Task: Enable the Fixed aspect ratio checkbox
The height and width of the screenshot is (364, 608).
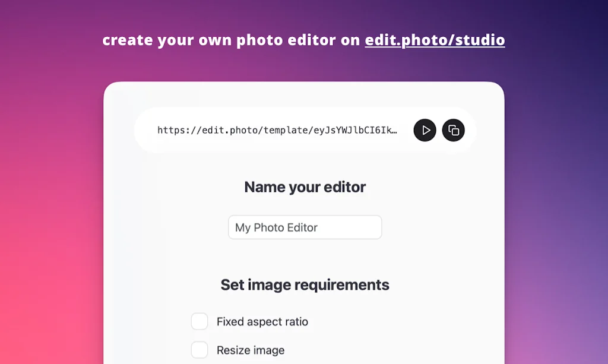Action: (199, 321)
